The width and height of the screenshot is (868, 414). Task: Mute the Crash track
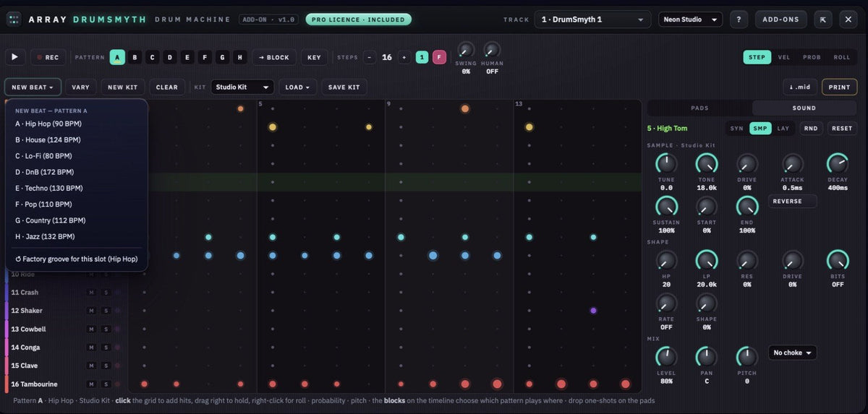point(92,293)
